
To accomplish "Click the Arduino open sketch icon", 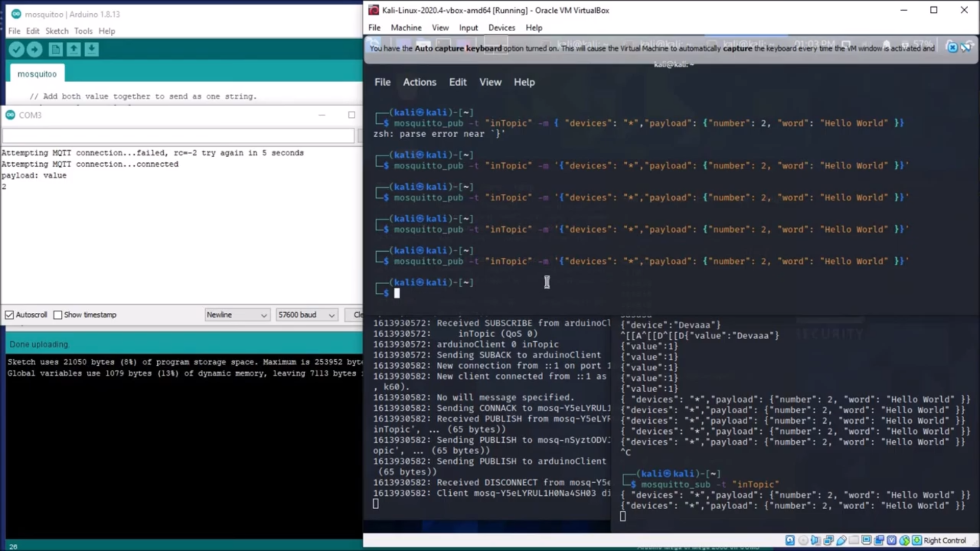I will tap(73, 48).
